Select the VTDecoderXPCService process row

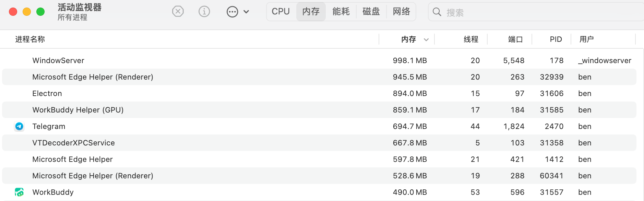319,143
